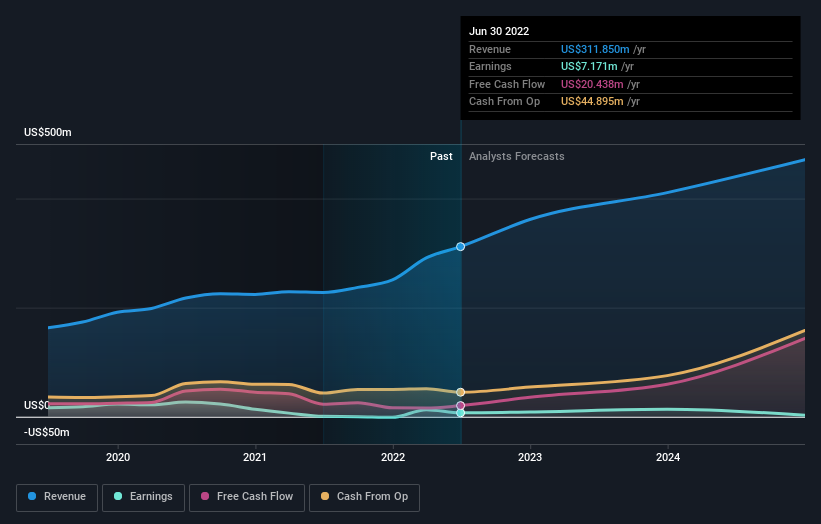
Task: Click the Jun 30 2022 tooltip date
Action: (x=499, y=31)
